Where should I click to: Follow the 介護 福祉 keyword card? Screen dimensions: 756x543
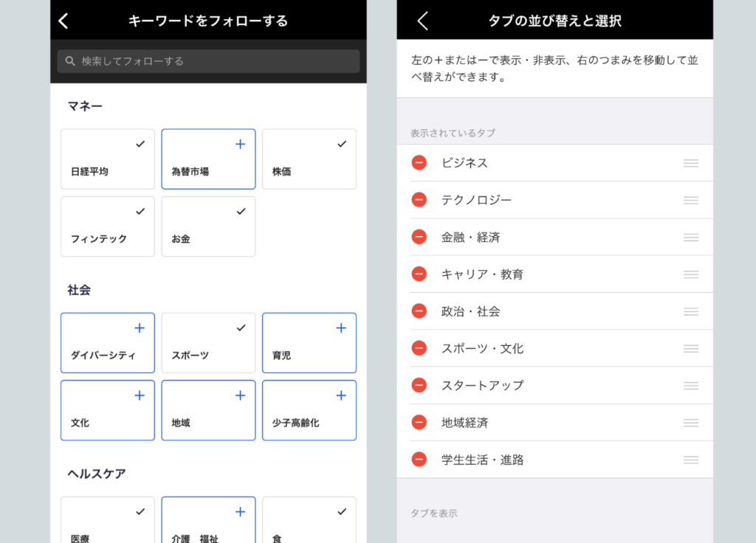(x=208, y=520)
